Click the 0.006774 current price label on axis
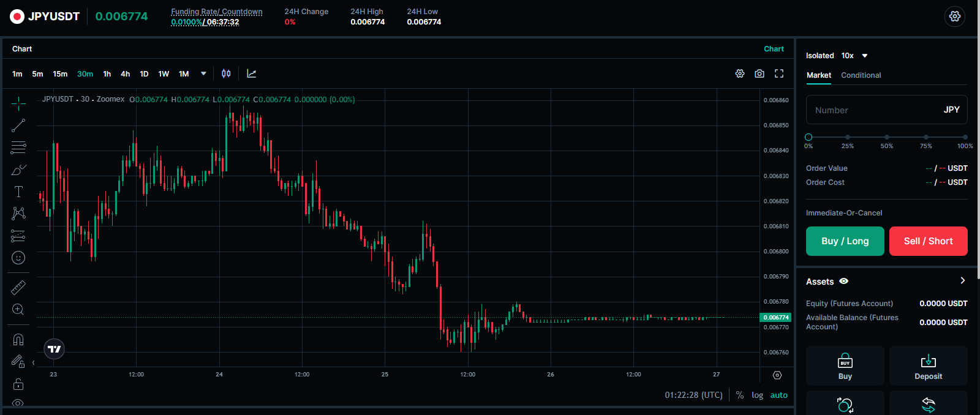980x415 pixels. [x=775, y=317]
